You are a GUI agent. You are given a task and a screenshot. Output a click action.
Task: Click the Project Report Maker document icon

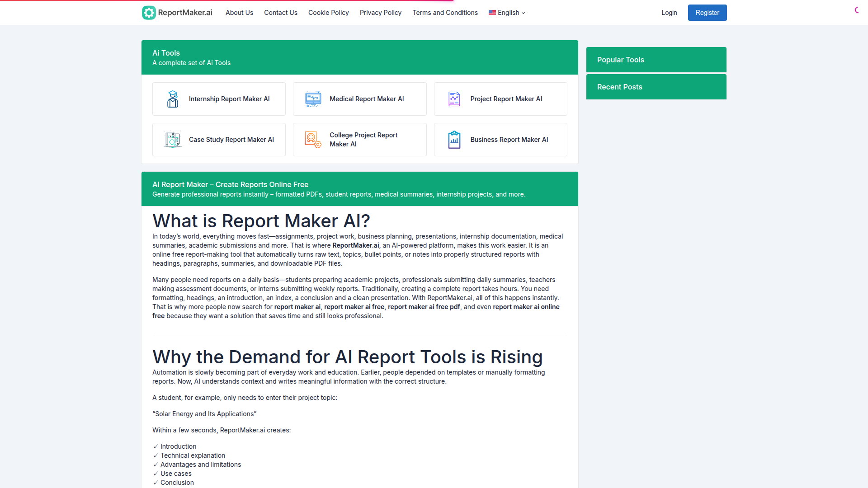pyautogui.click(x=454, y=99)
